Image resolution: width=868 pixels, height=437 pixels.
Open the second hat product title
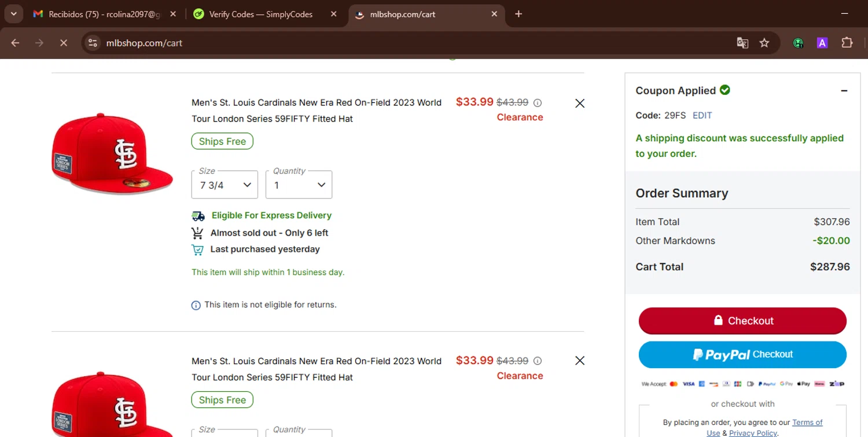coord(317,369)
